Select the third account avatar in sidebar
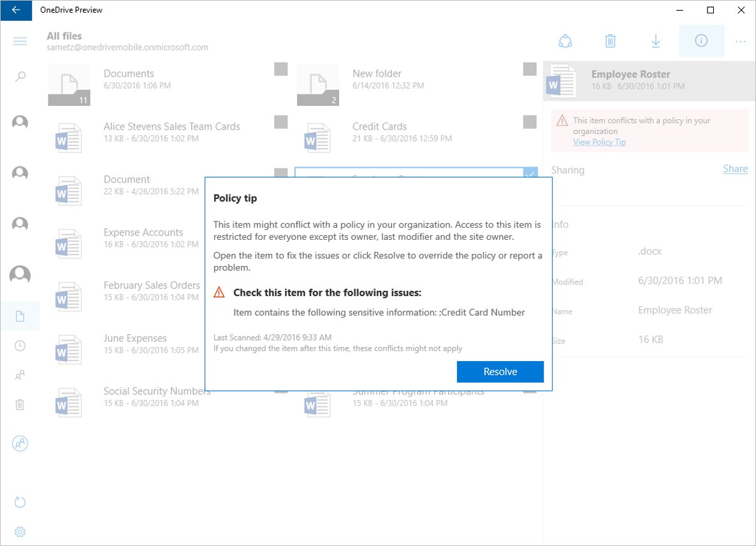This screenshot has width=756, height=546. [20, 225]
